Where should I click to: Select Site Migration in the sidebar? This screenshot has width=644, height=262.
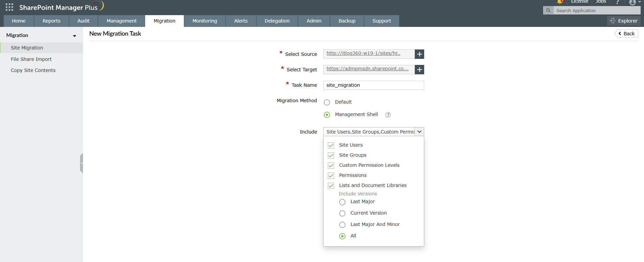(x=42, y=48)
